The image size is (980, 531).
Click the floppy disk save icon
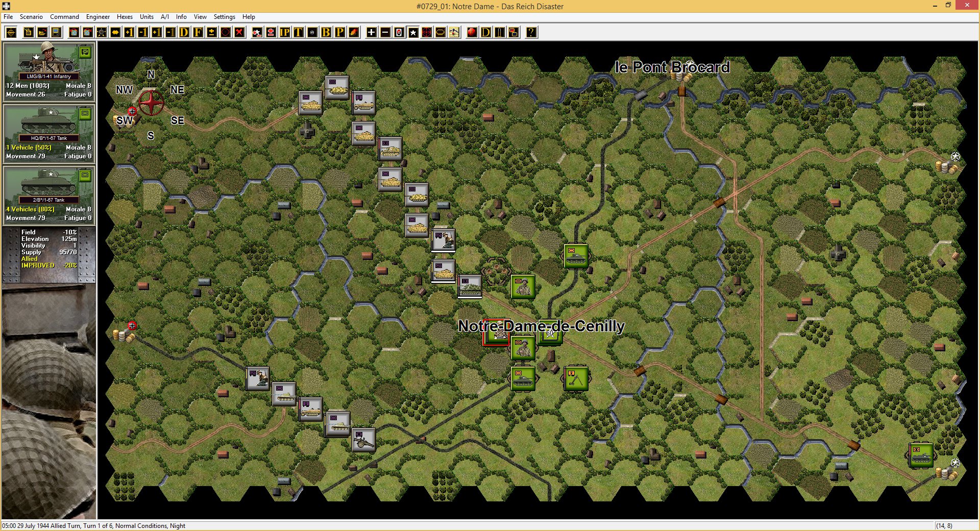pyautogui.click(x=56, y=32)
